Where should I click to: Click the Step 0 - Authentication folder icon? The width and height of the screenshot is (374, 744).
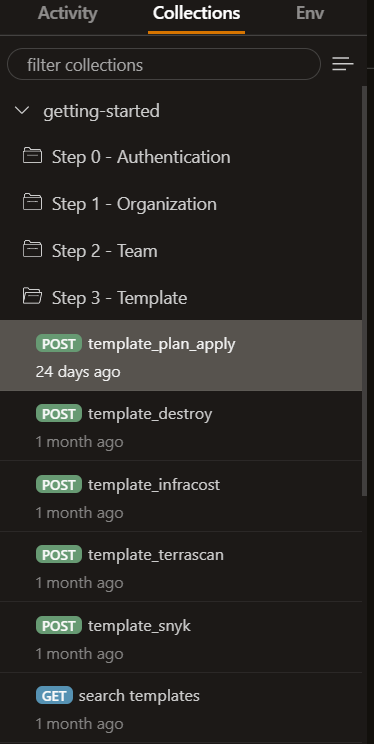point(32,156)
